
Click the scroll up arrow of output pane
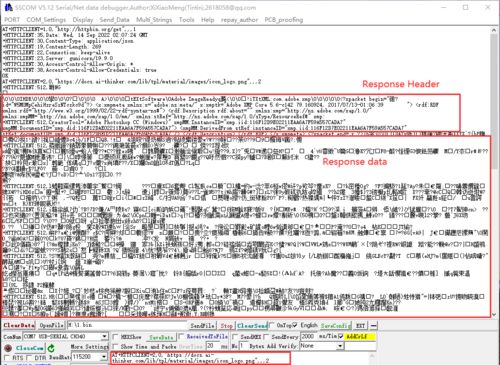(494, 30)
